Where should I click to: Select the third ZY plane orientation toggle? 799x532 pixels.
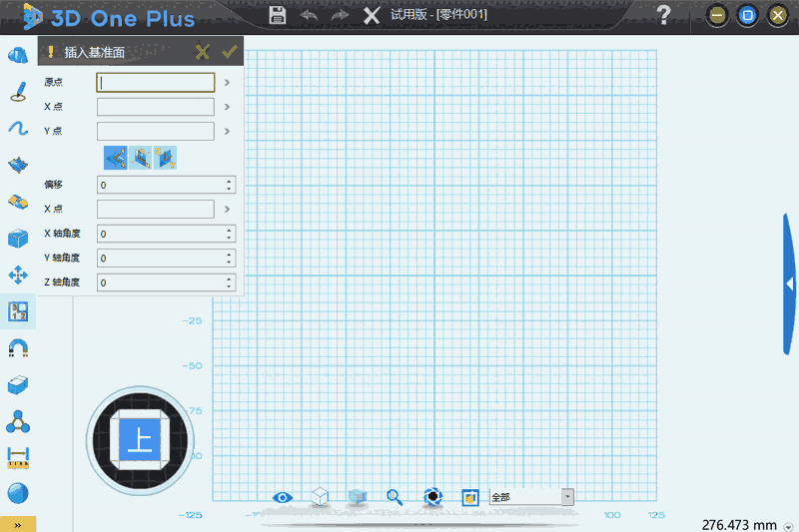click(x=165, y=158)
